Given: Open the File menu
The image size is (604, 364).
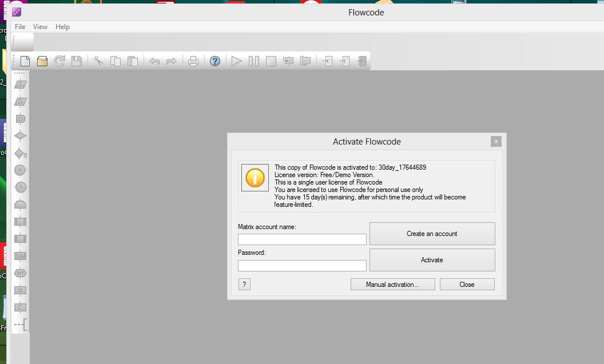Looking at the screenshot, I should tap(20, 26).
